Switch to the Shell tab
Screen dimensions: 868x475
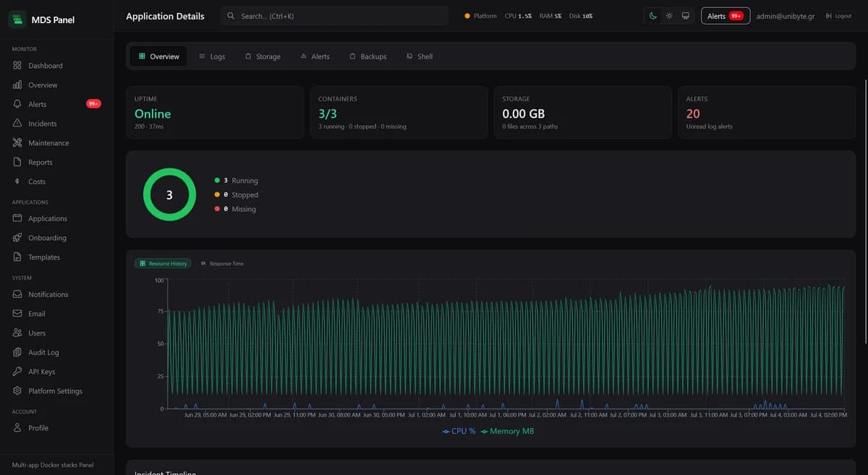[420, 56]
